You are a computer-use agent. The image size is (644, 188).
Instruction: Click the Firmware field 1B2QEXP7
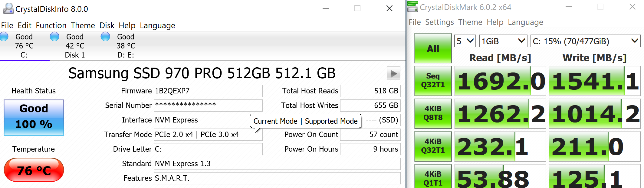pos(208,91)
